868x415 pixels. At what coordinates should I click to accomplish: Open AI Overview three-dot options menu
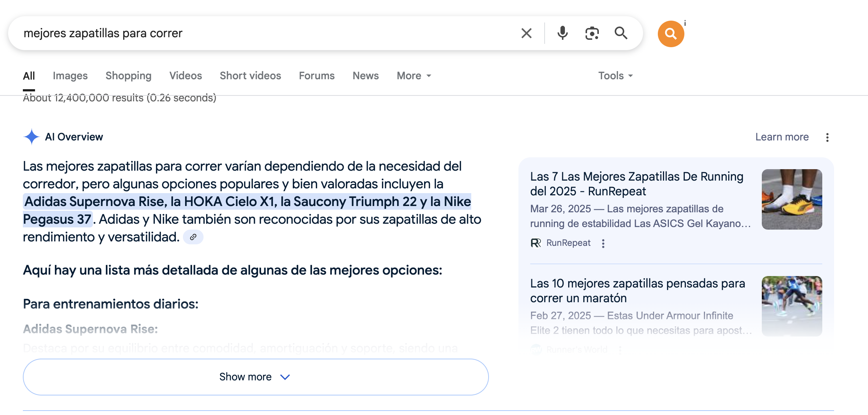coord(827,137)
